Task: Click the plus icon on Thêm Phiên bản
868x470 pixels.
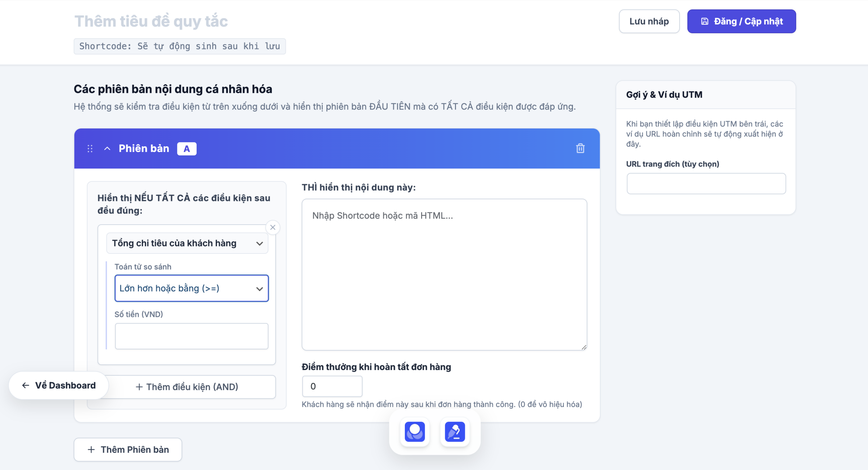Action: (x=91, y=450)
